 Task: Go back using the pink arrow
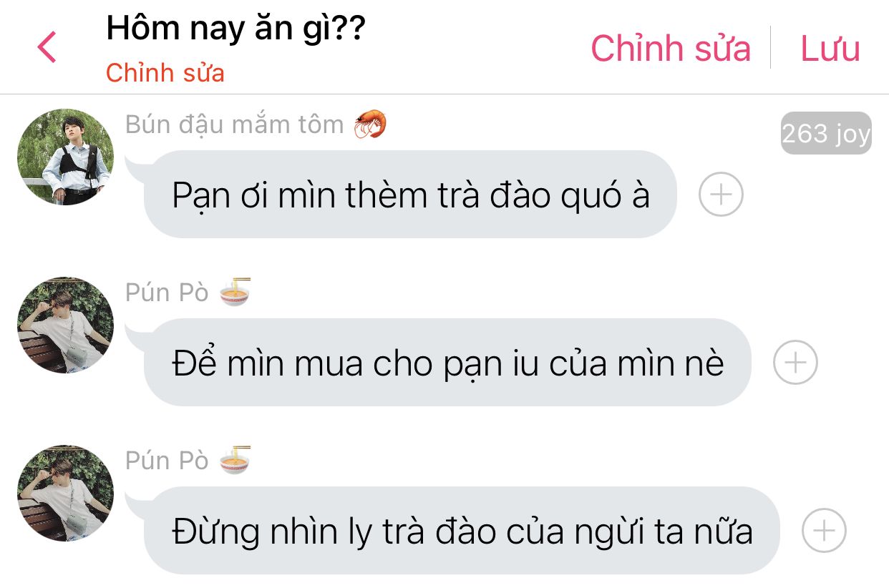click(x=47, y=48)
